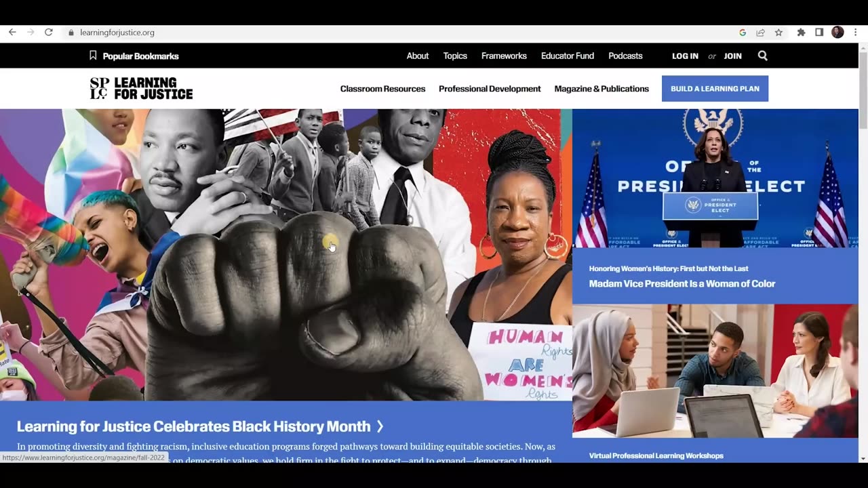Click the browser forward arrow
The width and height of the screenshot is (868, 488).
[x=31, y=32]
